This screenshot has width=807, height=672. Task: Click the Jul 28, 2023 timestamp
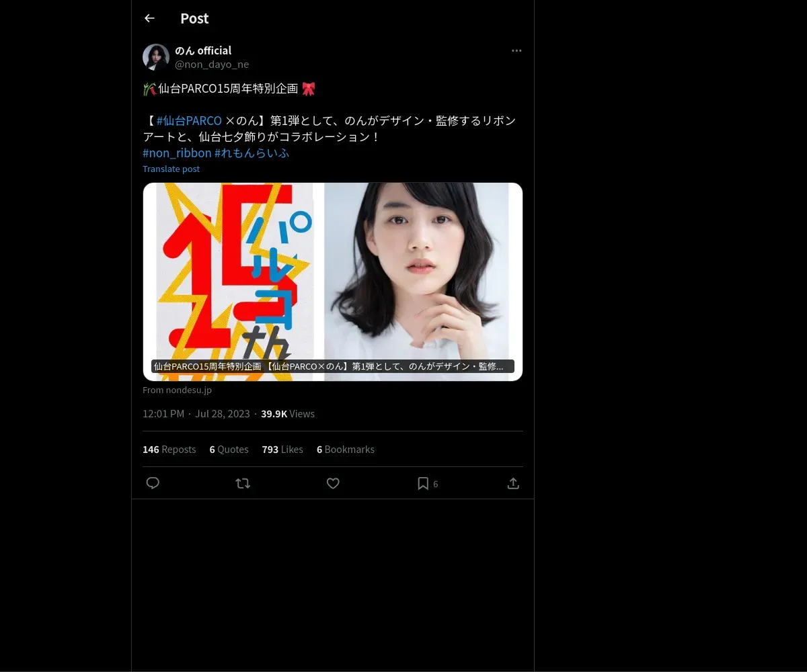[x=223, y=414]
